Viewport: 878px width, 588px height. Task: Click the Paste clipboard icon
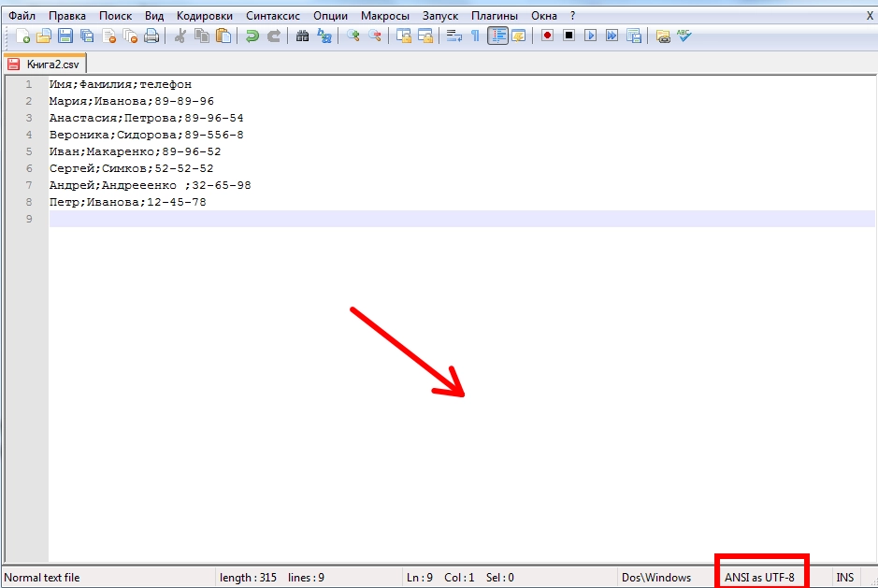(223, 36)
